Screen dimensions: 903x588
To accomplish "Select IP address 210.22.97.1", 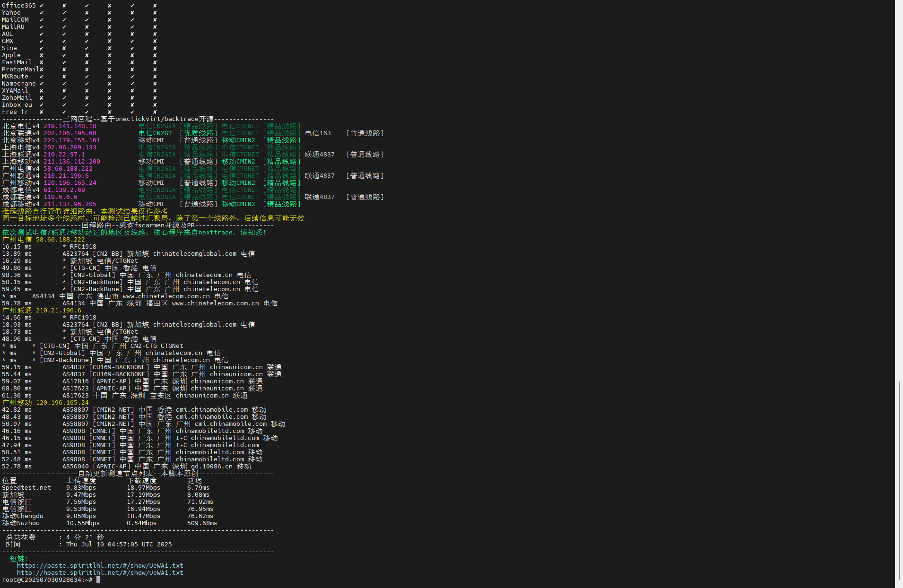I will coord(64,154).
